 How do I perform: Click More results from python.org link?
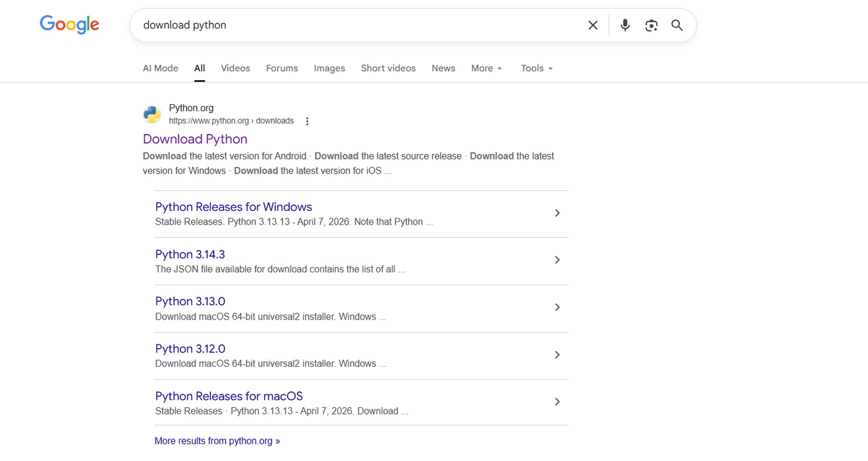click(x=217, y=441)
